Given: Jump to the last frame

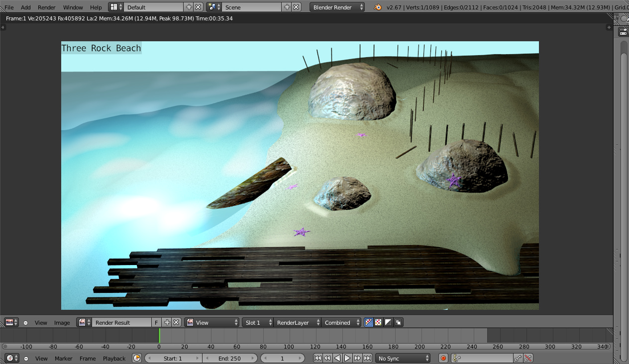Looking at the screenshot, I should click(367, 358).
